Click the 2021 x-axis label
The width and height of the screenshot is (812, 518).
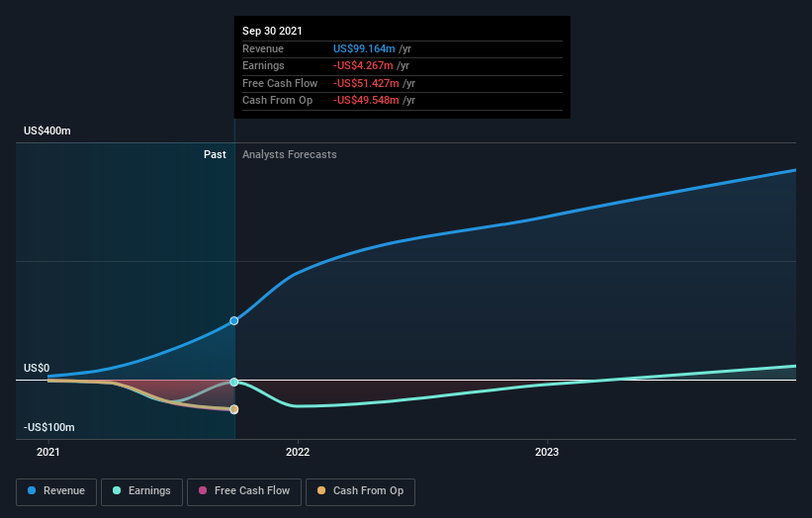[48, 453]
